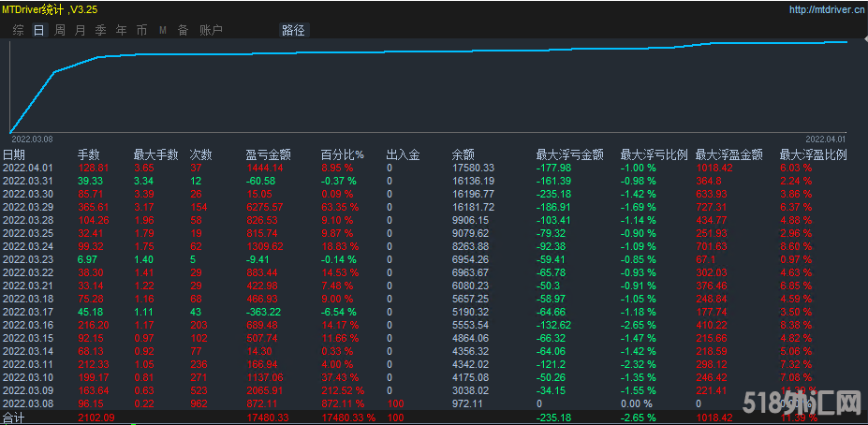Switch to 月 monthly statistics view
This screenshot has height=425, width=868.
click(81, 30)
